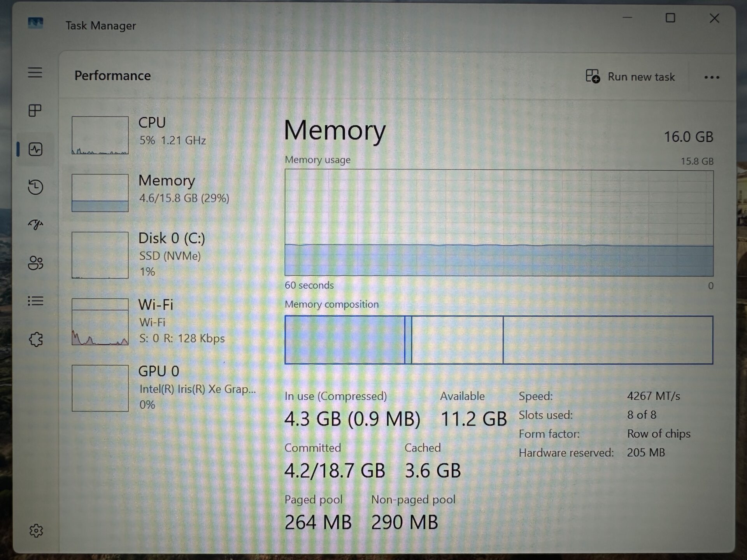Viewport: 747px width, 560px height.
Task: Click the Memory usage graph
Action: [x=499, y=222]
